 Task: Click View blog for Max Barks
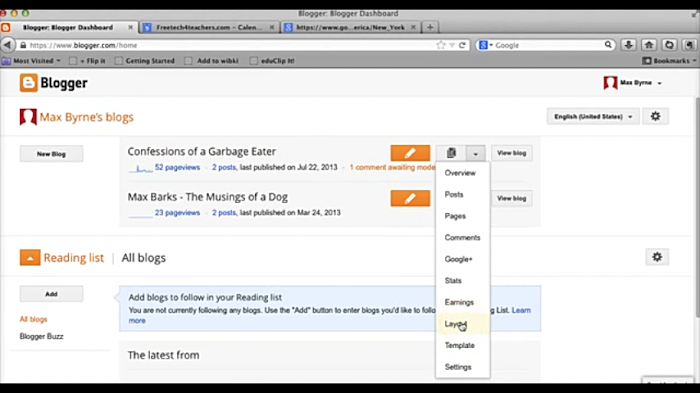pyautogui.click(x=512, y=198)
